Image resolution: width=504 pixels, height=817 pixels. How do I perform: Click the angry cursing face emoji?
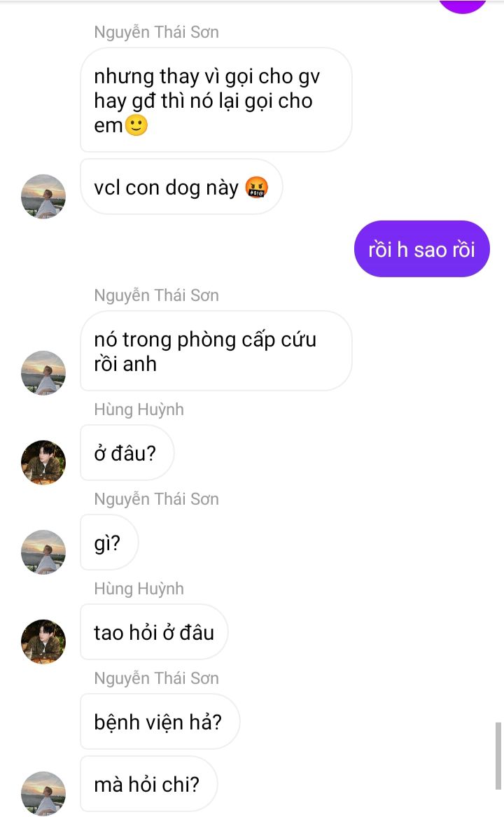[x=256, y=188]
